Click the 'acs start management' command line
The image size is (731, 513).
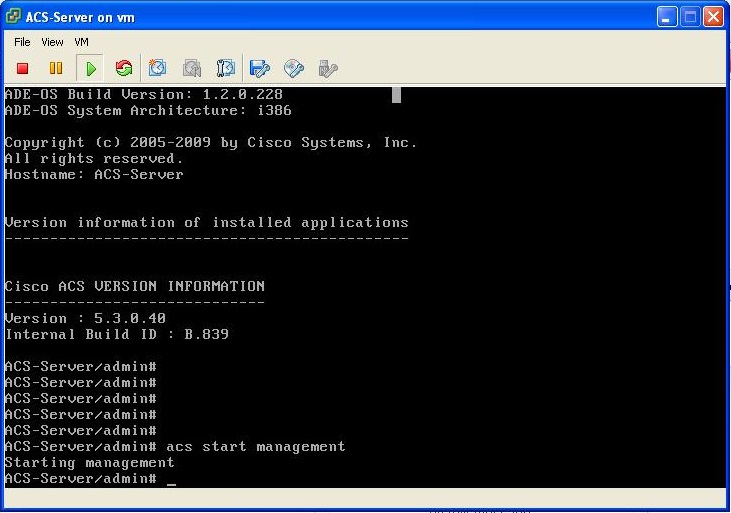(x=255, y=447)
